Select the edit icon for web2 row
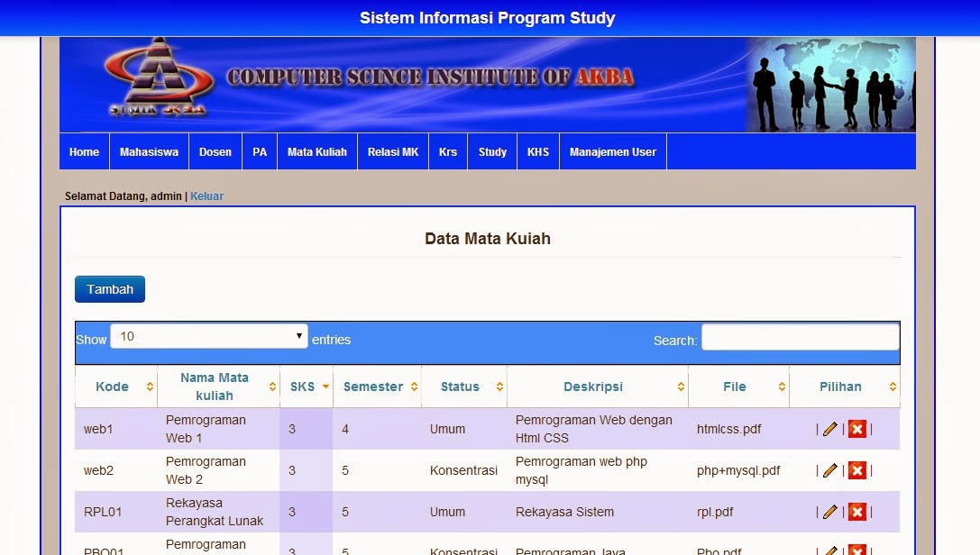This screenshot has height=555, width=980. coord(829,469)
